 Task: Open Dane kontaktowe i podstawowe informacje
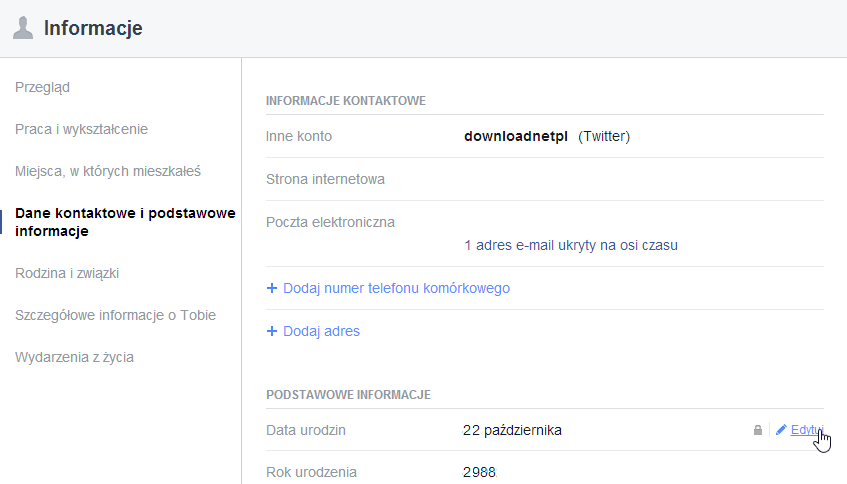[x=125, y=222]
